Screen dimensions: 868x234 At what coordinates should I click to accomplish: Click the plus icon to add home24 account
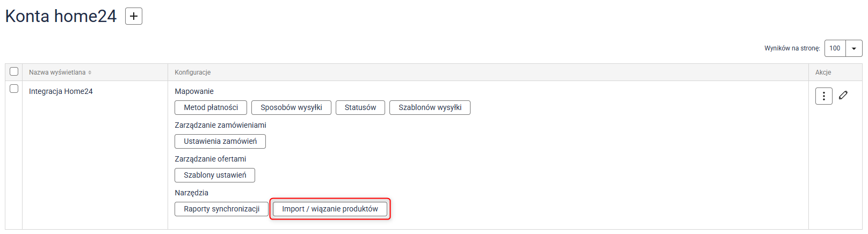pyautogui.click(x=134, y=16)
